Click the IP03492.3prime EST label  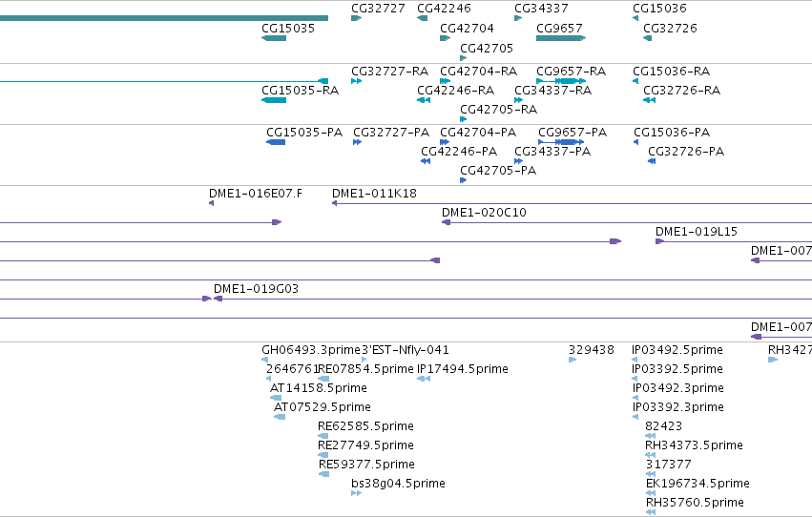click(677, 388)
